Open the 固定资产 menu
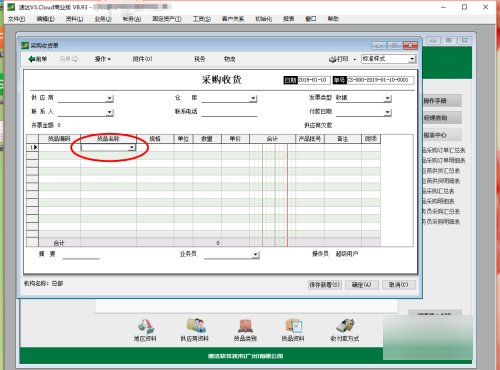Screen dimensions: 500x370 167,19
